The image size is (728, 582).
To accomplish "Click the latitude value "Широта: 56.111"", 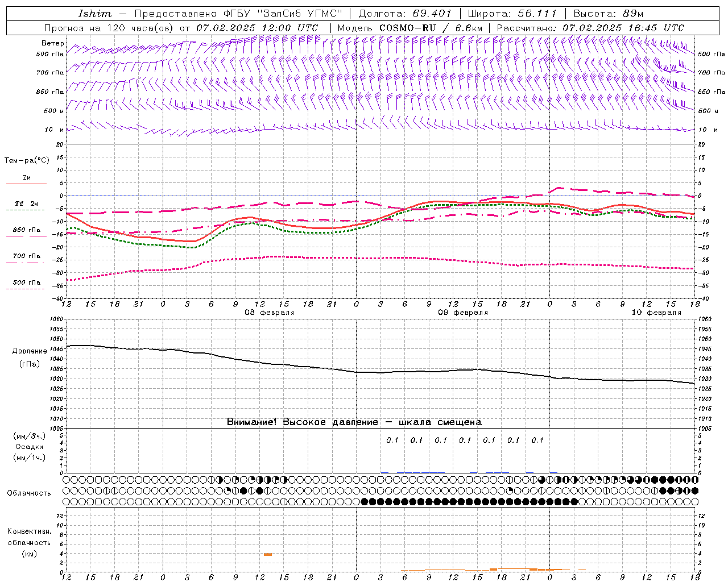I will point(512,14).
